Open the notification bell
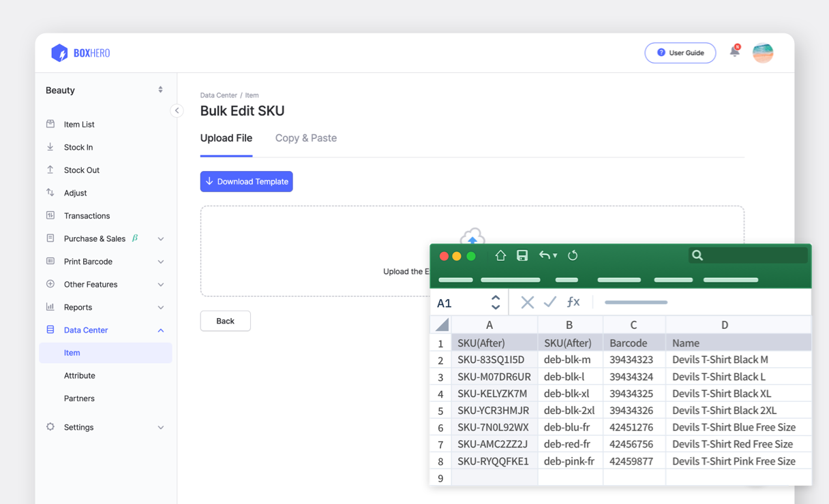 click(735, 52)
